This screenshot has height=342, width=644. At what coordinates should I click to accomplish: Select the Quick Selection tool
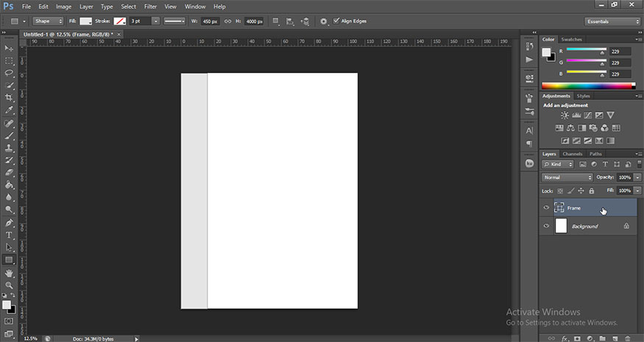pos(9,85)
